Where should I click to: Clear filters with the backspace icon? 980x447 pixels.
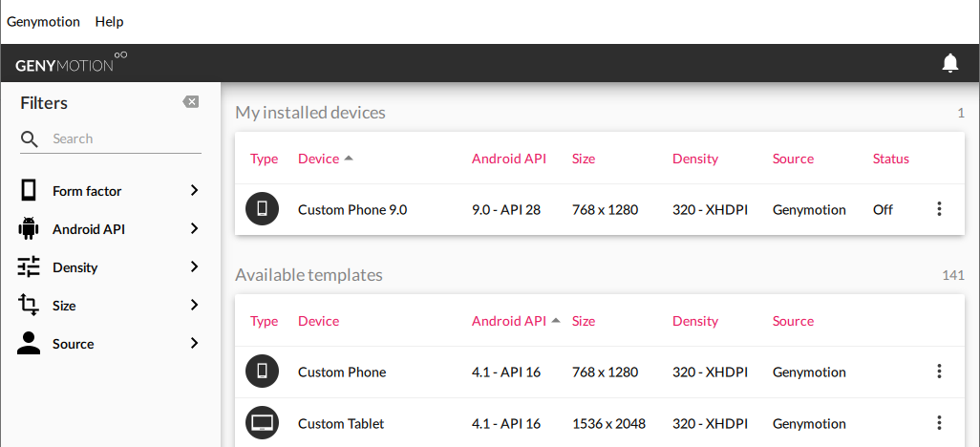(191, 102)
